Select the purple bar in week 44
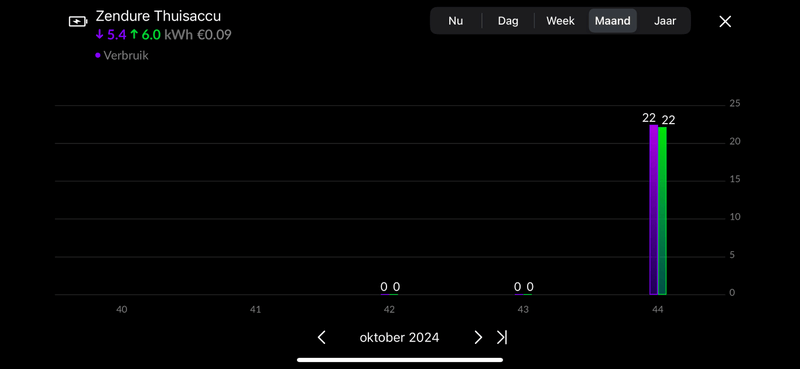The image size is (800, 369). 654,210
